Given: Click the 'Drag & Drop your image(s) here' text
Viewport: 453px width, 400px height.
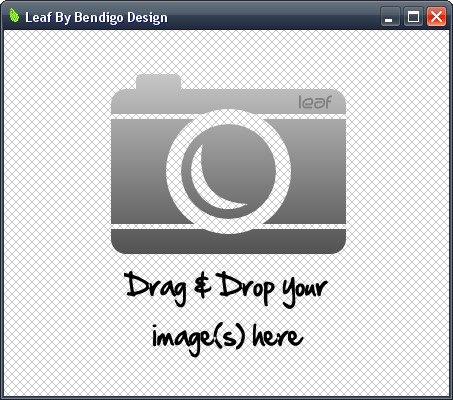Looking at the screenshot, I should pos(226,313).
